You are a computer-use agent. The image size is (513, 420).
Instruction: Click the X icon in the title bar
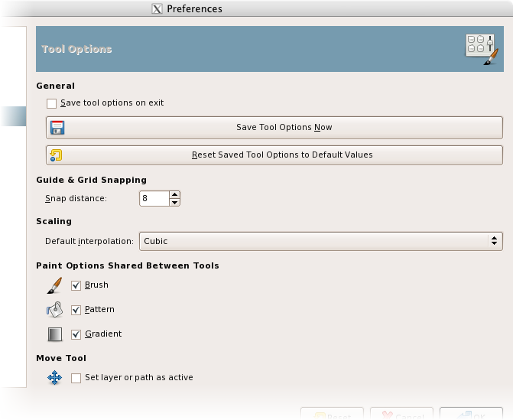point(157,9)
